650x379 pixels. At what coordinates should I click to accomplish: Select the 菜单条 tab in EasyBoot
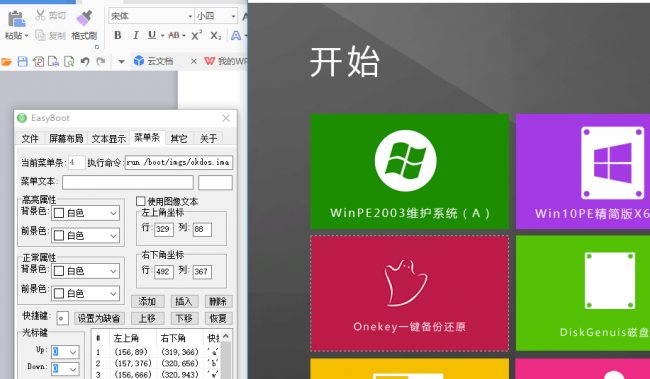[x=147, y=137]
